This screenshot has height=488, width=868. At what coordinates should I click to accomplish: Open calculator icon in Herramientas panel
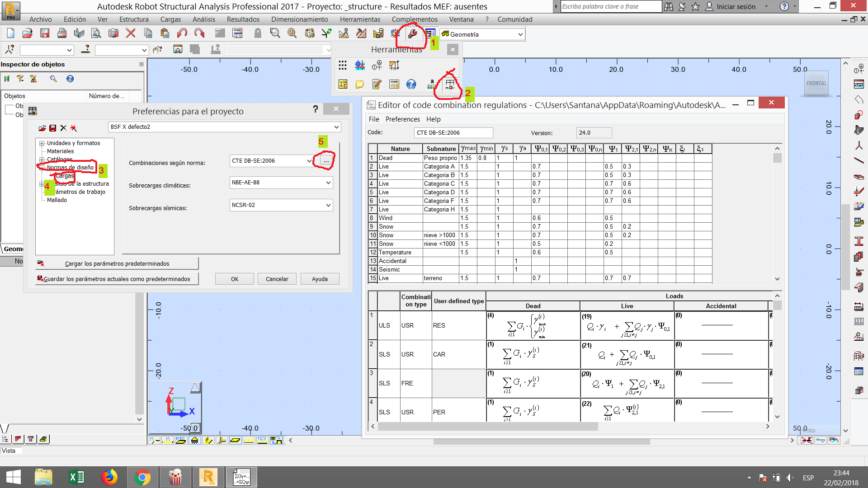click(394, 84)
